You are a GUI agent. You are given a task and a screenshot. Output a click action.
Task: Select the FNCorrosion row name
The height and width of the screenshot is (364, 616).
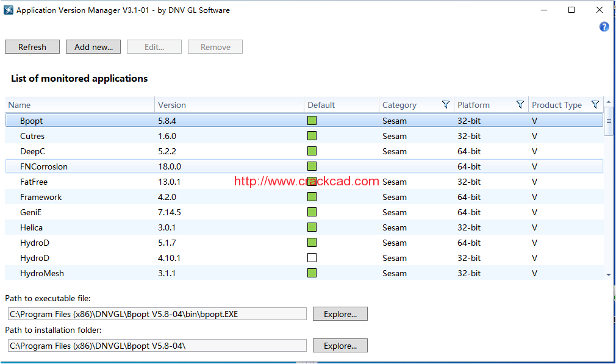(x=43, y=166)
